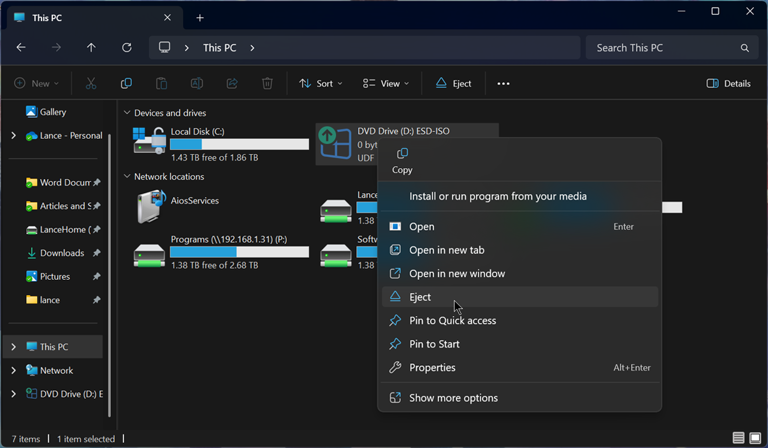Switch to large thumbnails view icon

(755, 437)
